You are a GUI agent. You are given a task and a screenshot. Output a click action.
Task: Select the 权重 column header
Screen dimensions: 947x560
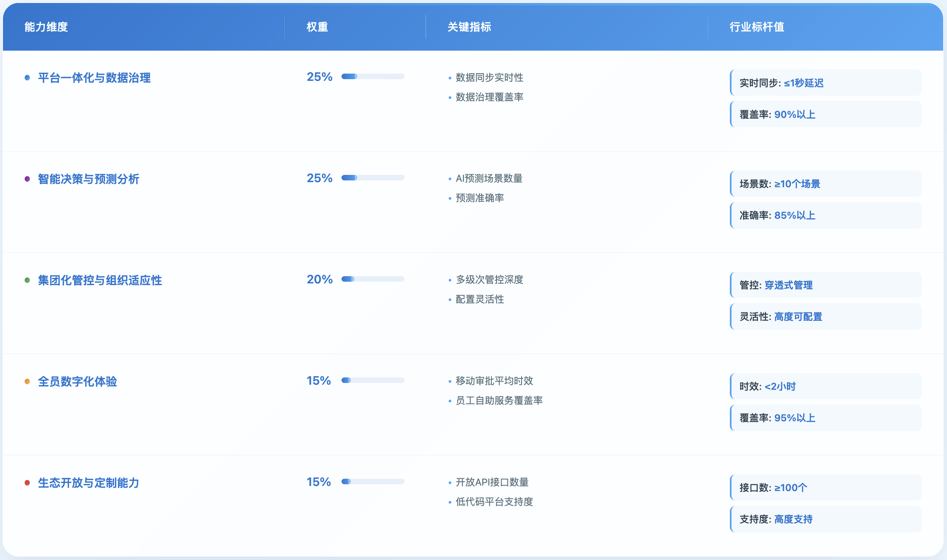317,27
